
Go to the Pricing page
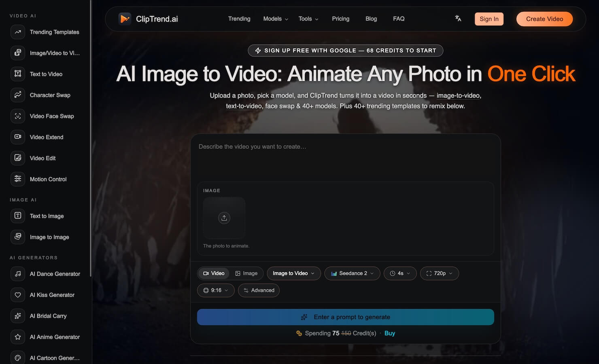(340, 19)
